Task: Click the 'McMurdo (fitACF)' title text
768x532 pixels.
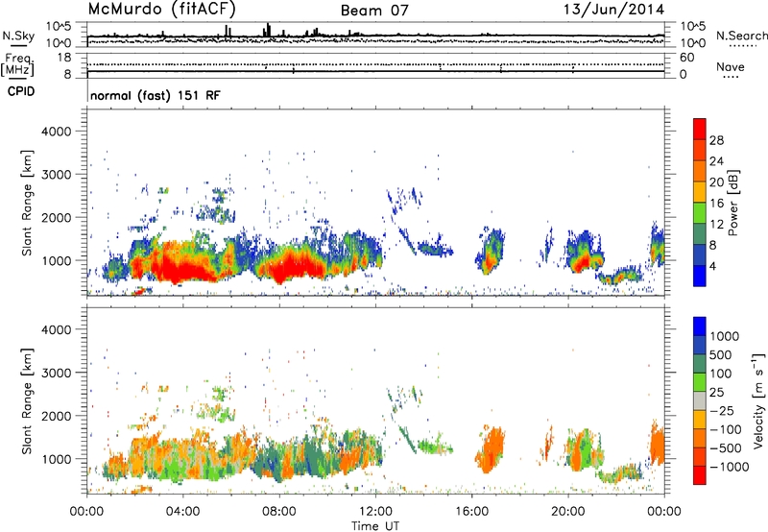Action: 161,10
